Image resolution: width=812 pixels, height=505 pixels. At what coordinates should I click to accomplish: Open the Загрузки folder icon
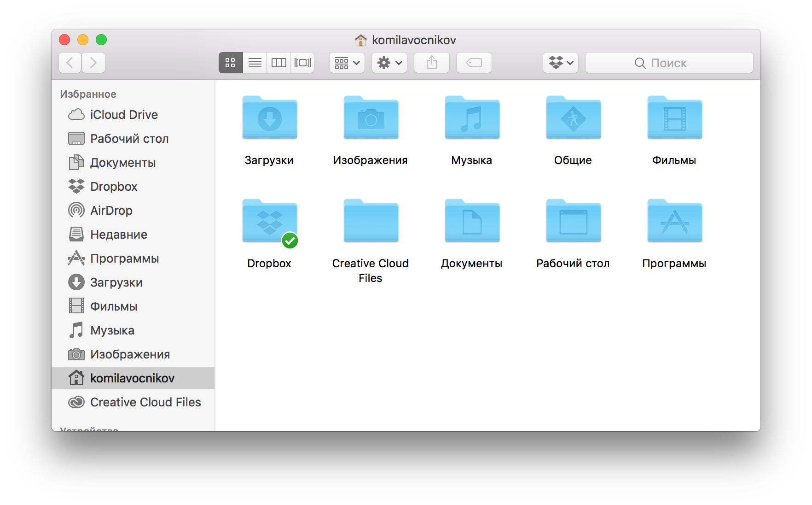270,118
